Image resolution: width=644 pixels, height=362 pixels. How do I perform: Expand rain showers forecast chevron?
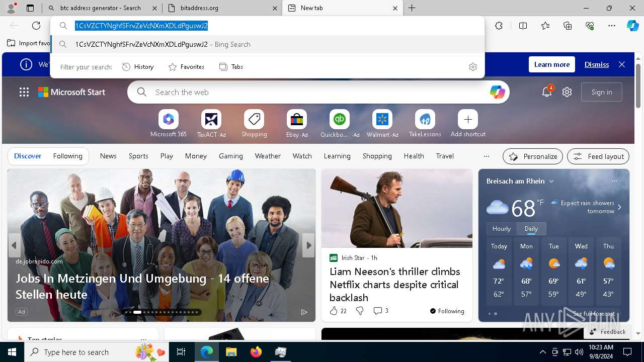point(619,207)
